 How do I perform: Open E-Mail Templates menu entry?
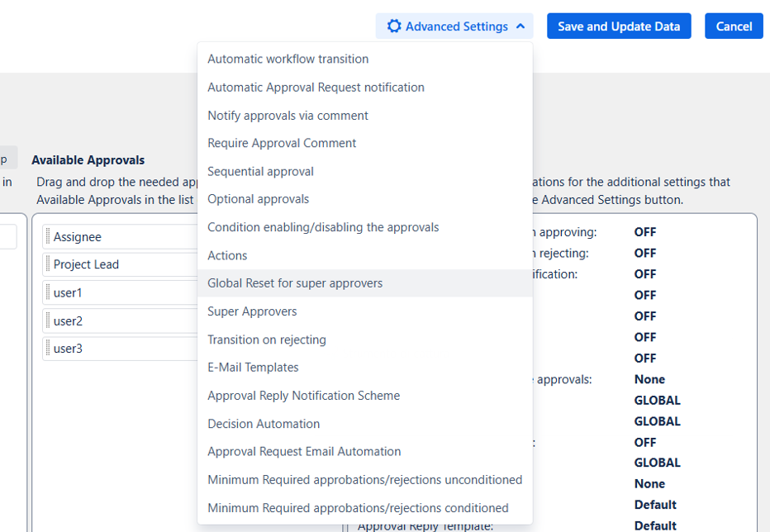pyautogui.click(x=253, y=368)
